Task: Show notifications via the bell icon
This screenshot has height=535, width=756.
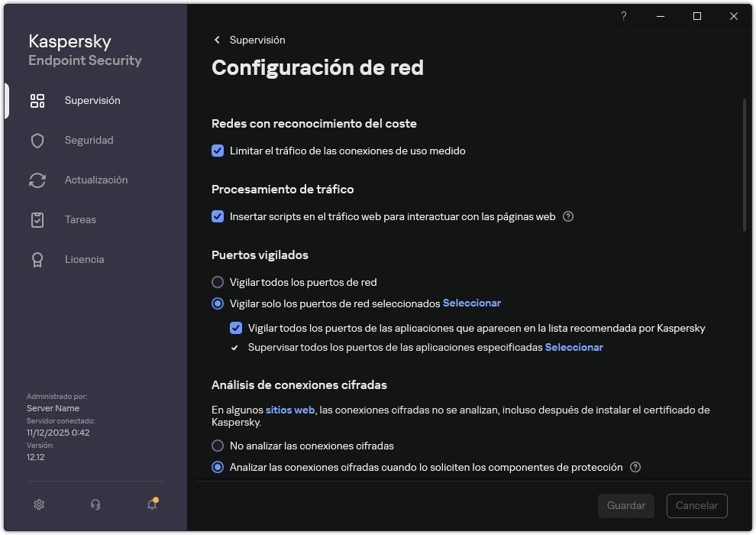Action: tap(151, 505)
